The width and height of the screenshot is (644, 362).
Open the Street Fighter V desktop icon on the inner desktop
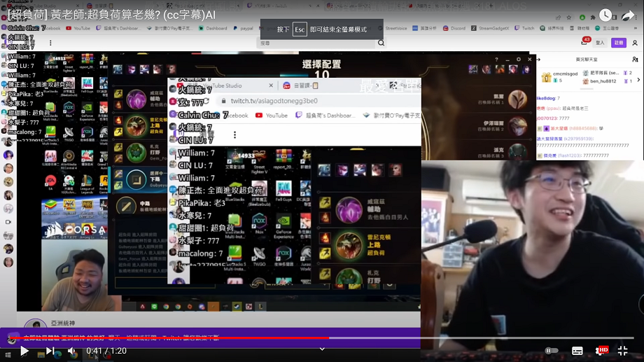[x=259, y=160]
